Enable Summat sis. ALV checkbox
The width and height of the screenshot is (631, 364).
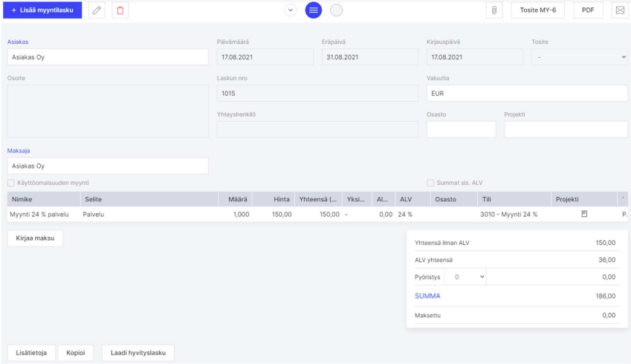tap(430, 183)
